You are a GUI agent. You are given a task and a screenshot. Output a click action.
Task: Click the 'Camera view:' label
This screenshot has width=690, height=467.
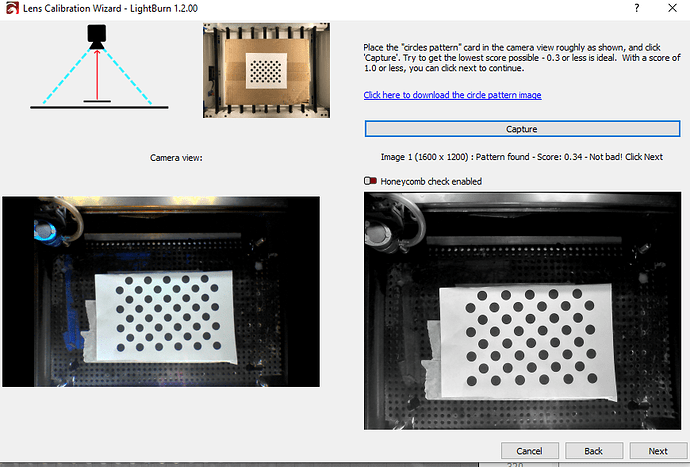point(176,158)
